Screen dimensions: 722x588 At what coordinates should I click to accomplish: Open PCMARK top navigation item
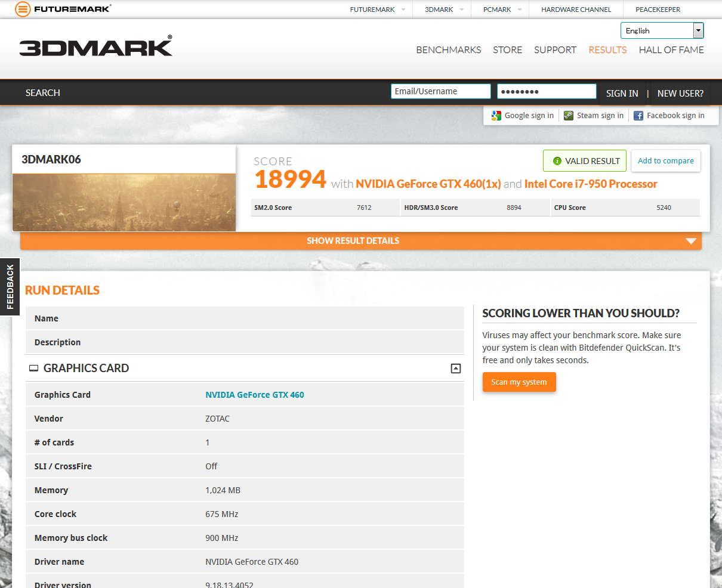click(497, 10)
